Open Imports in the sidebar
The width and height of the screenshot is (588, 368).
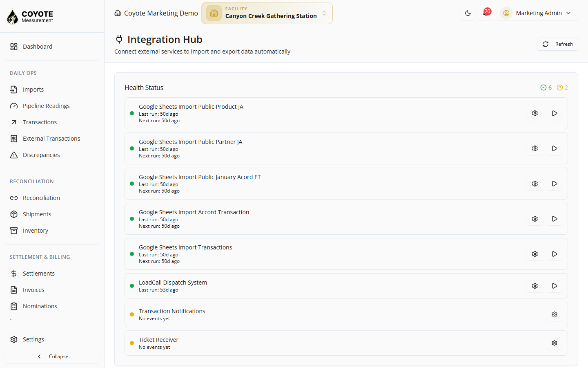(x=52, y=90)
